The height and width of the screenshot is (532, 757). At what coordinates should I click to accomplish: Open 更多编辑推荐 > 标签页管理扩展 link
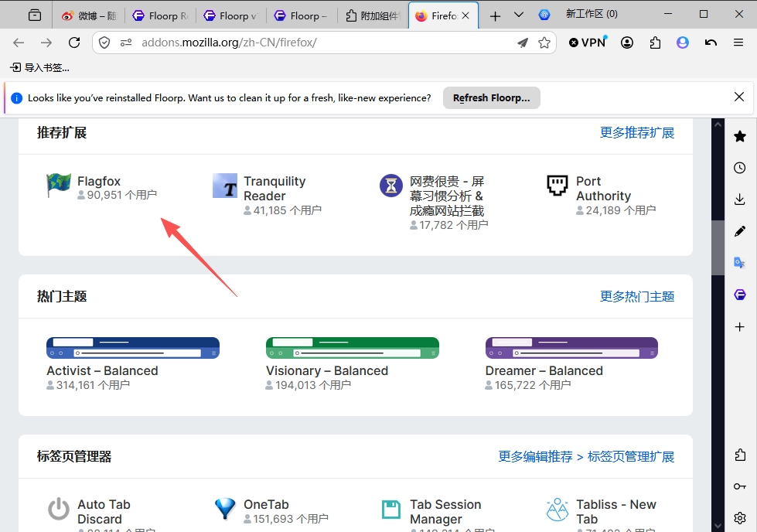click(586, 456)
